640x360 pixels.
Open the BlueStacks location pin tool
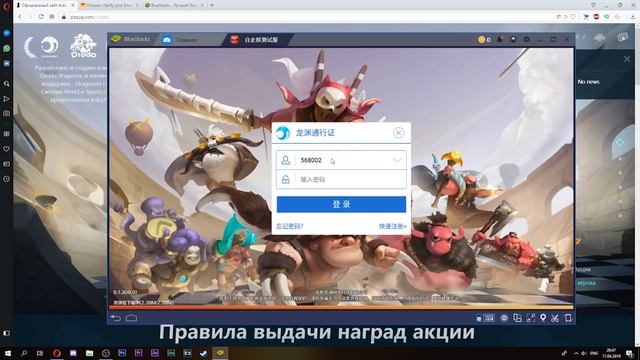[x=543, y=318]
